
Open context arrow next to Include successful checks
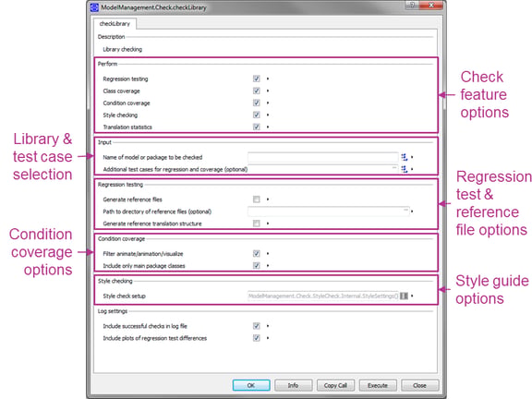coord(268,326)
